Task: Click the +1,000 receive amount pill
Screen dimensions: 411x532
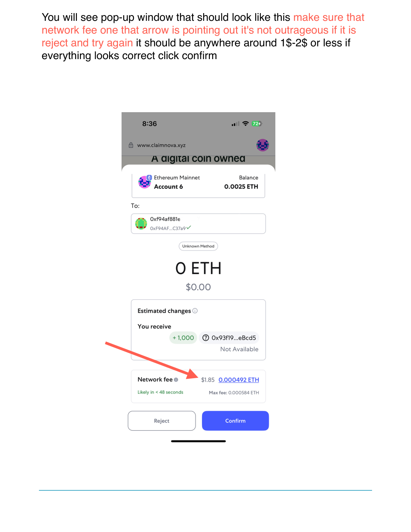Action: tap(183, 338)
